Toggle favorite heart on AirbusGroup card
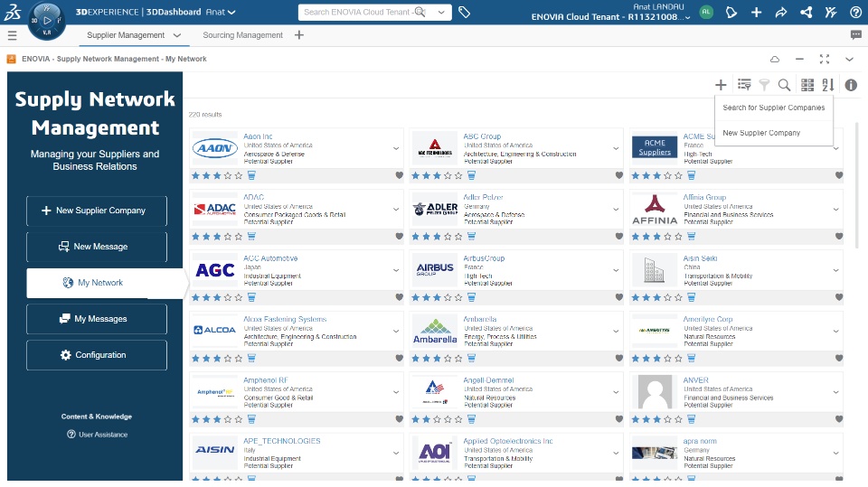Image resolution: width=868 pixels, height=487 pixels. click(x=619, y=297)
